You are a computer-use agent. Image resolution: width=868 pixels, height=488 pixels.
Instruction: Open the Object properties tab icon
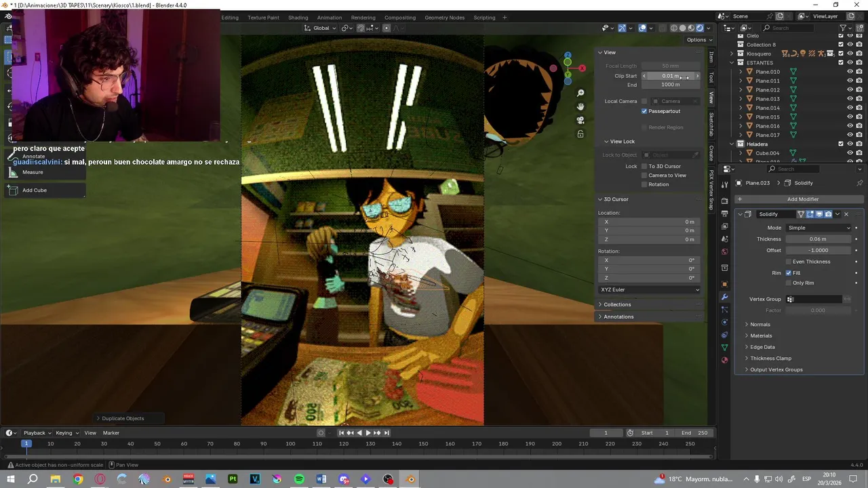[x=724, y=284]
